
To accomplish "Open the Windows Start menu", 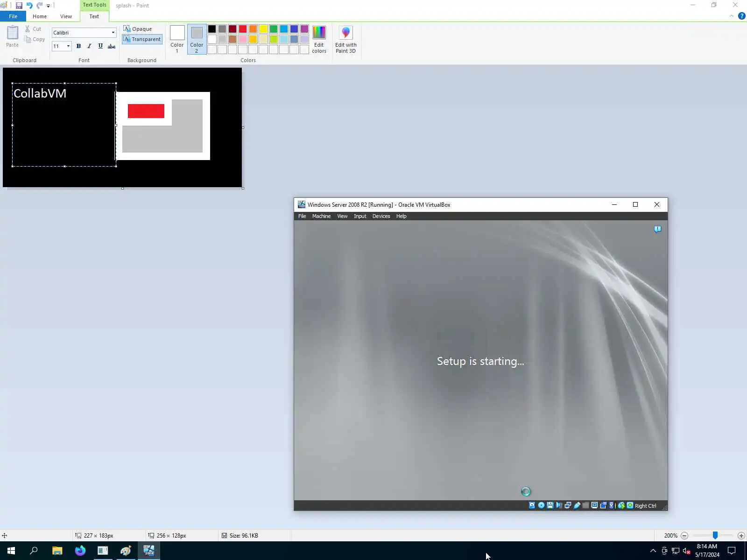I will tap(11, 551).
